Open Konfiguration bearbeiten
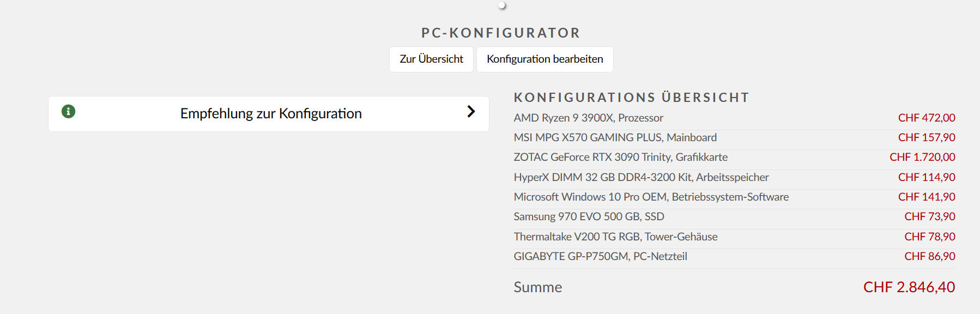The image size is (980, 314). [x=545, y=59]
